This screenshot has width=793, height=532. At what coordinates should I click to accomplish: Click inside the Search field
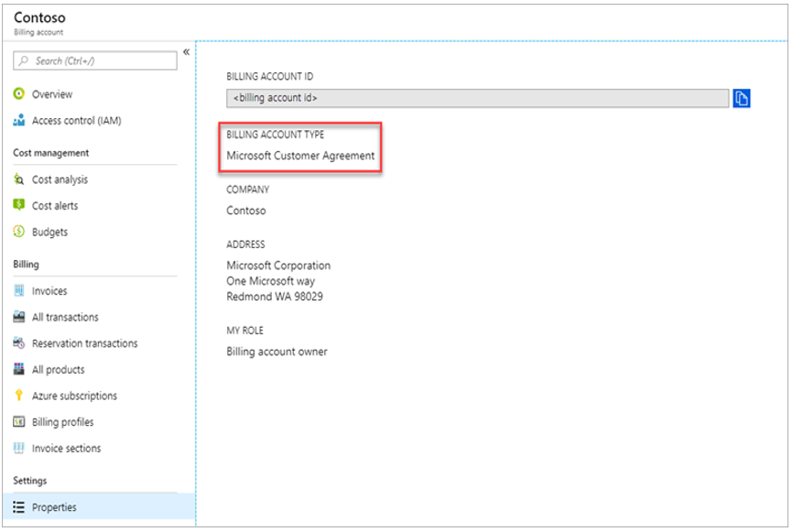(94, 60)
